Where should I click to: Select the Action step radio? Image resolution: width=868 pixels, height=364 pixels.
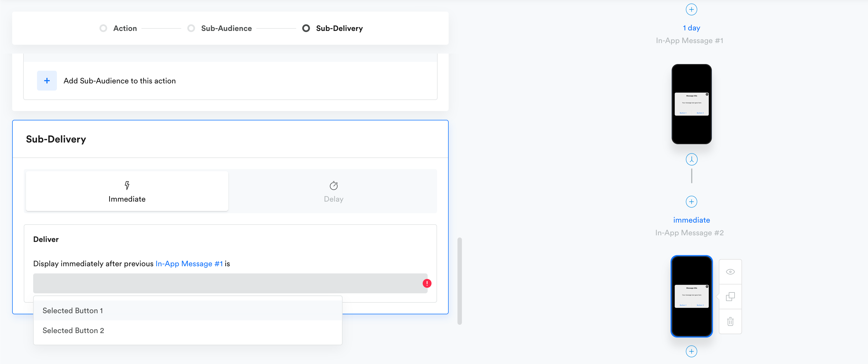(x=103, y=28)
